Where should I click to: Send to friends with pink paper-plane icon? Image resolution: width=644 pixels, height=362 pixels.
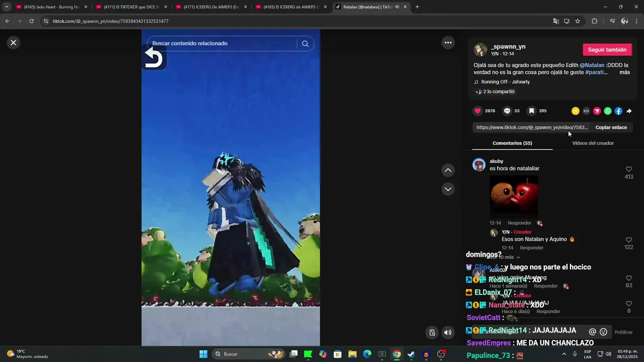(597, 111)
